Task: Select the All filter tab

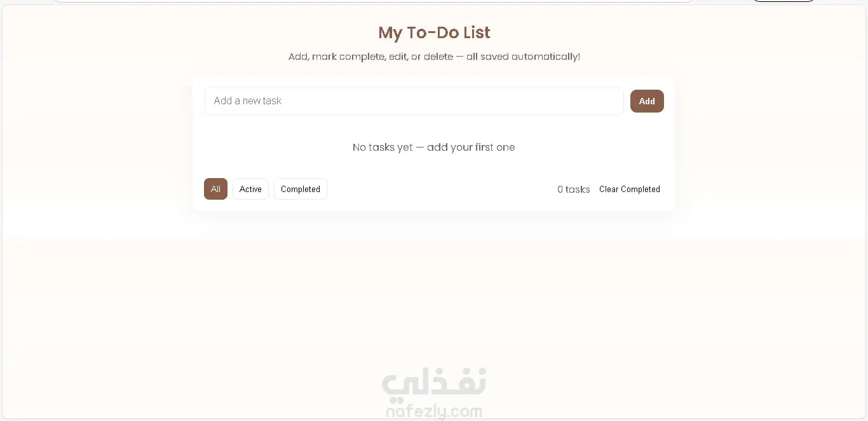Action: pyautogui.click(x=215, y=189)
